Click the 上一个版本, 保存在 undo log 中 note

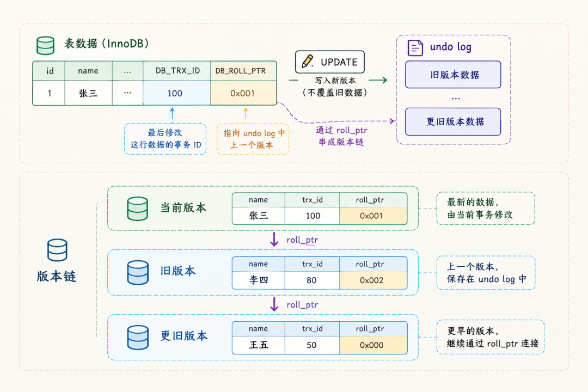pos(486,273)
